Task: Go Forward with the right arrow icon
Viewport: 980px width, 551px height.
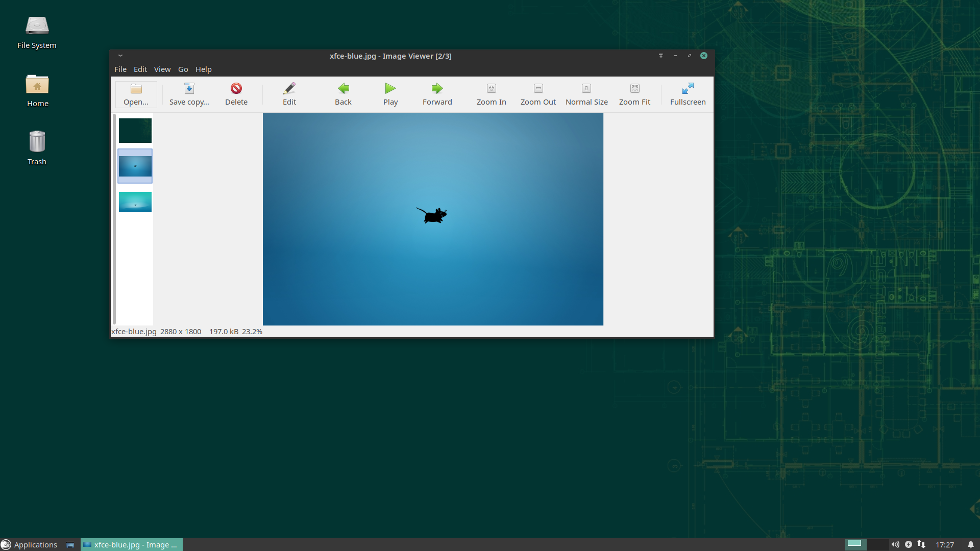Action: tap(437, 88)
